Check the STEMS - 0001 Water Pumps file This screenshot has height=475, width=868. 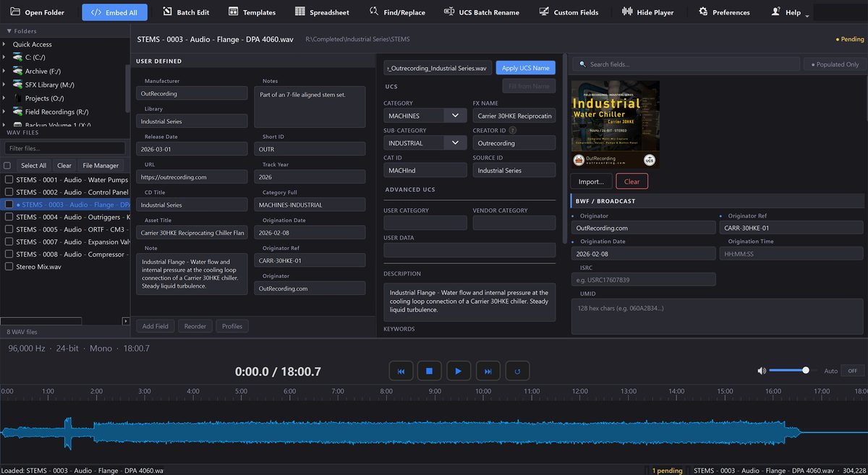pos(9,180)
